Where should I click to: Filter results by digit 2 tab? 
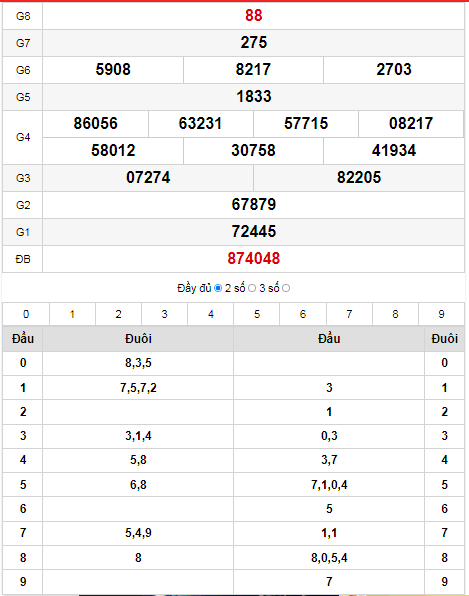(x=118, y=314)
